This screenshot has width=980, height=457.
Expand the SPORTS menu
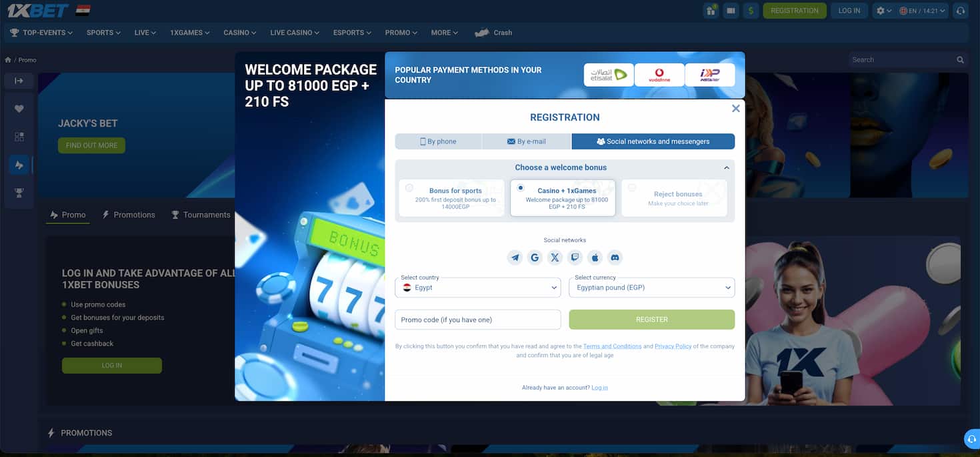pyautogui.click(x=103, y=33)
